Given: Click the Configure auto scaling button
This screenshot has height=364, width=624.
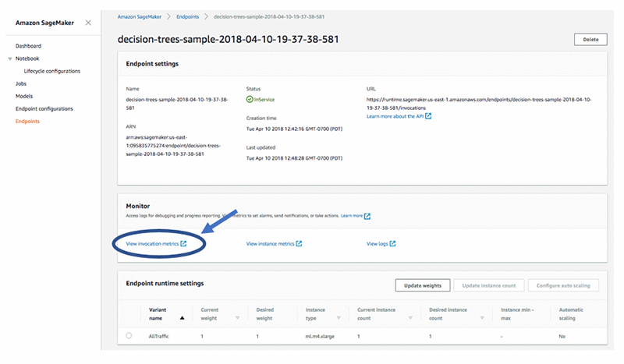Looking at the screenshot, I should click(x=563, y=285).
